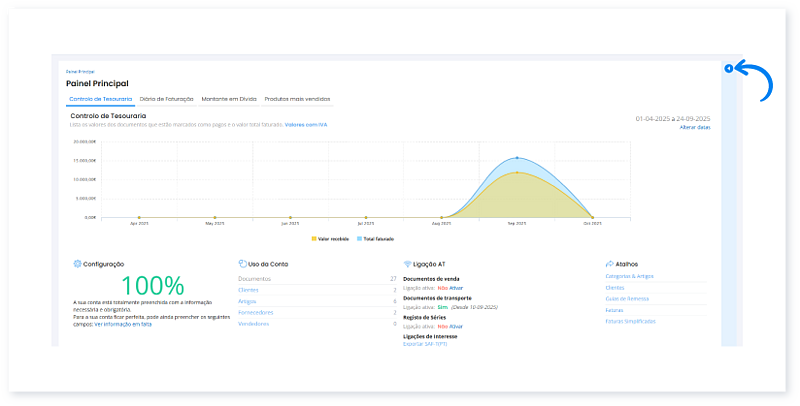Viewport: 800px width, 406px height.
Task: Select the Controlo de Tesouraria tab
Action: pos(99,99)
